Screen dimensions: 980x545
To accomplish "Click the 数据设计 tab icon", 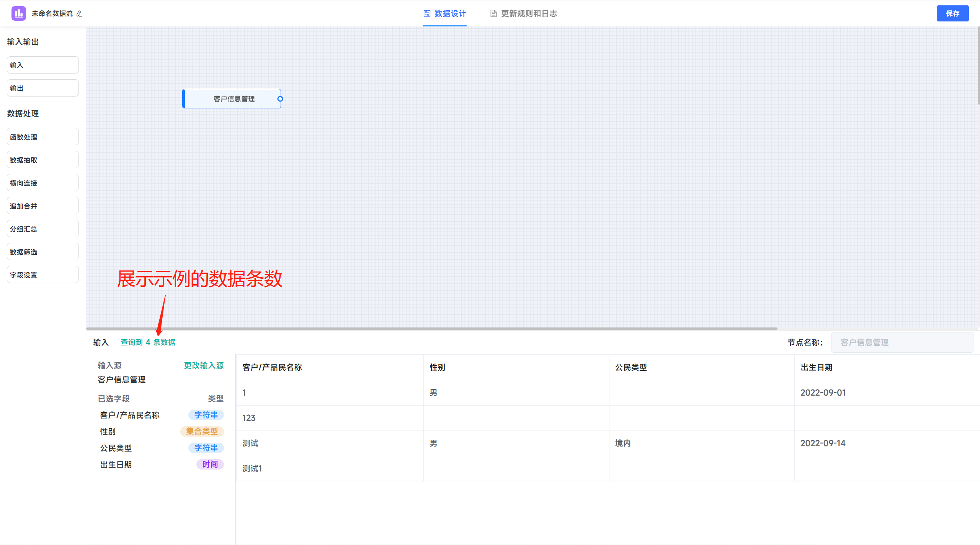I will [x=427, y=13].
